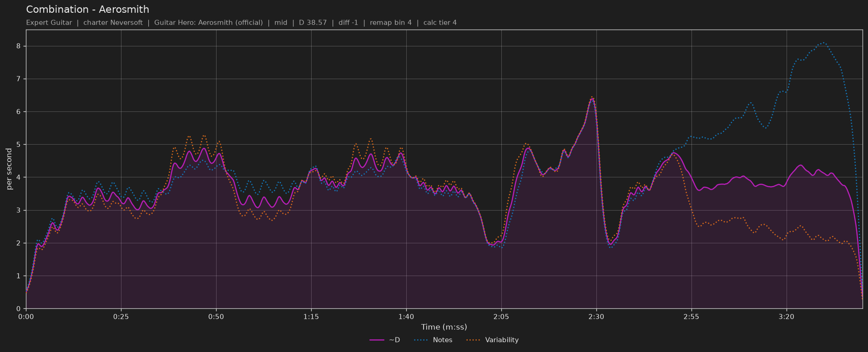Click the 'Time (m:ss)' axis label

[x=444, y=327]
